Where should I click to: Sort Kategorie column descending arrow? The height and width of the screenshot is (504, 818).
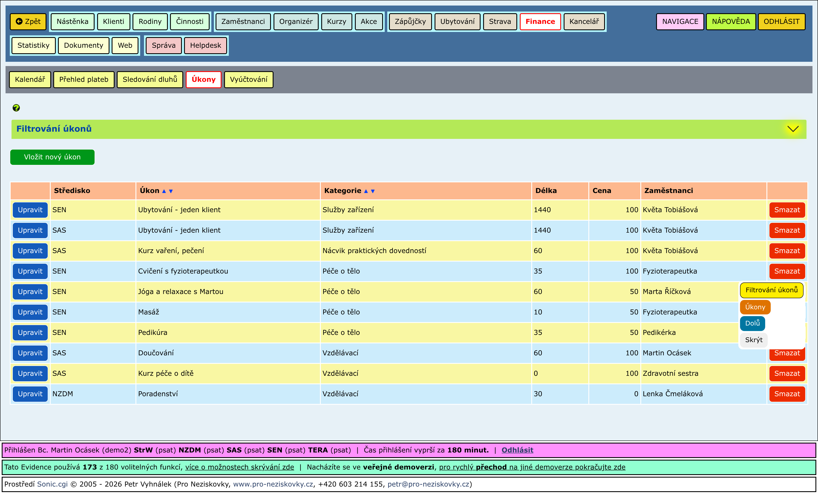click(x=373, y=191)
